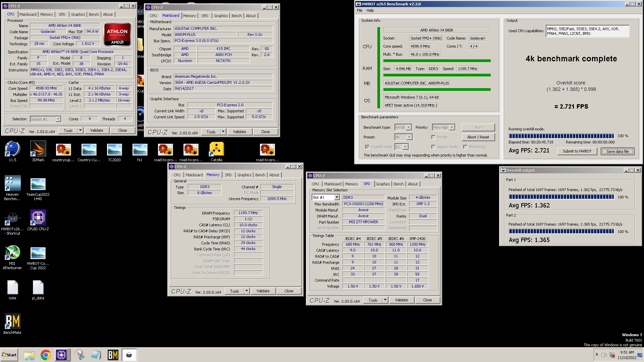Image resolution: width=644 pixels, height=362 pixels.
Task: Enable the Pmode checkbox
Action: [x=433, y=137]
